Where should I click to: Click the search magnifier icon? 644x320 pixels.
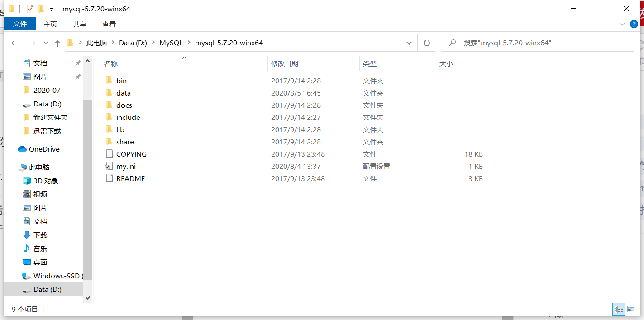click(452, 43)
